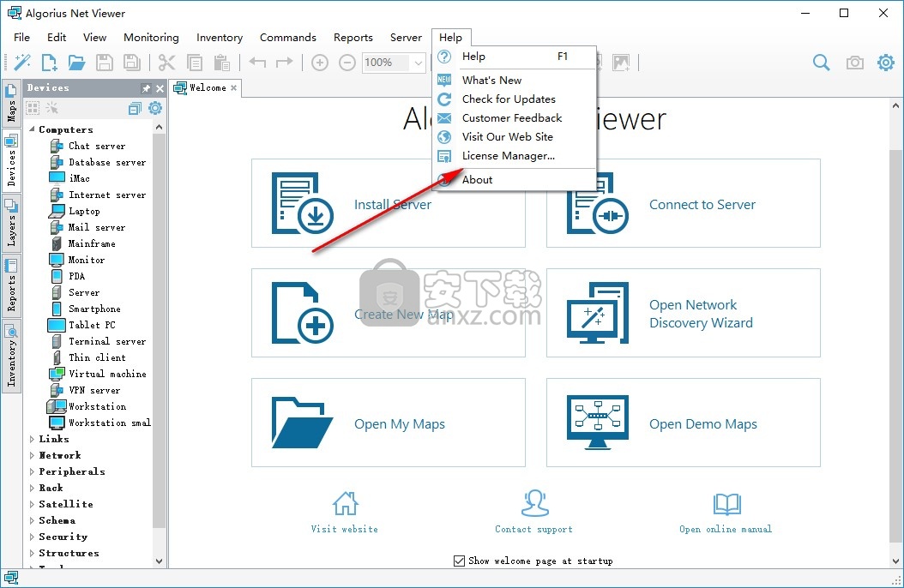This screenshot has width=904, height=588.
Task: Switch to the Devices side tab
Action: 11,160
